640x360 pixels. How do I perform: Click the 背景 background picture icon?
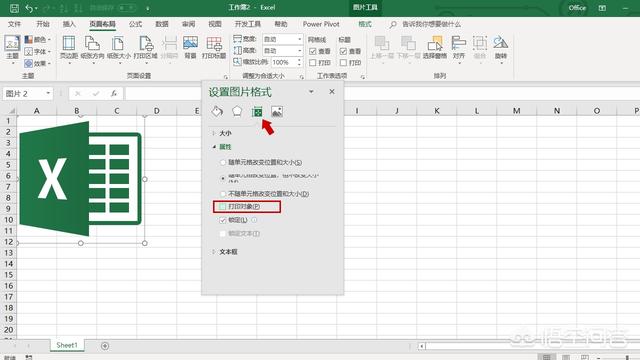pos(190,42)
